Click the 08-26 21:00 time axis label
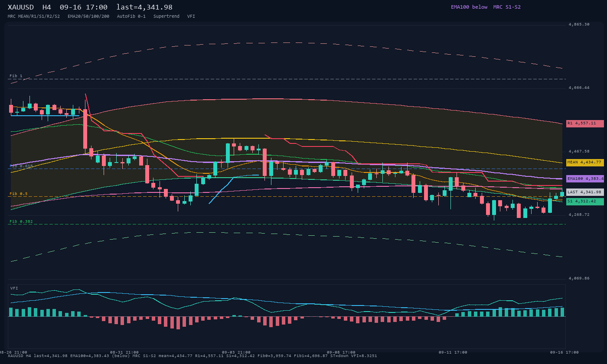This screenshot has width=607, height=364. pos(13,352)
